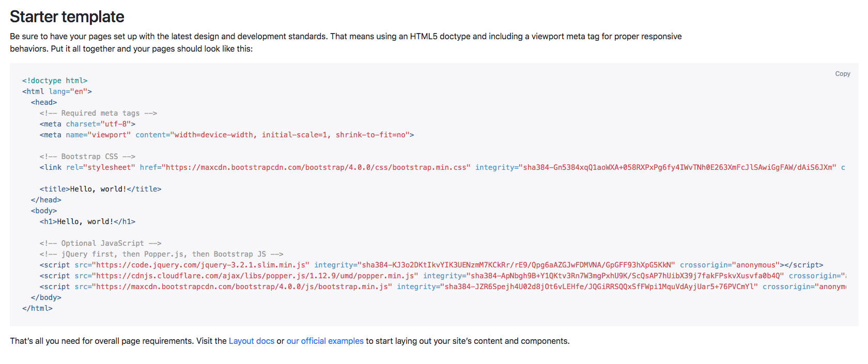Click the closing body tag line
Screen dimensions: 868x364
[x=46, y=297]
